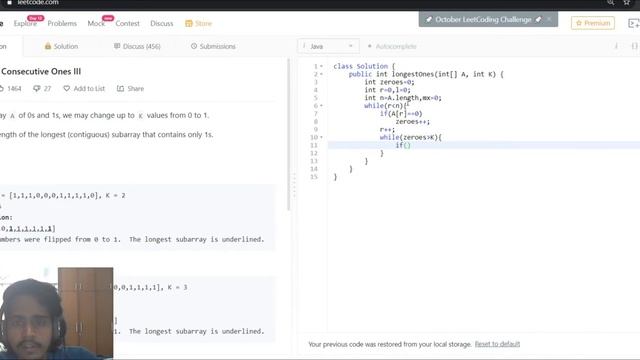Screen dimensions: 640x360
Task: Open the Java language dropdown
Action: point(328,47)
